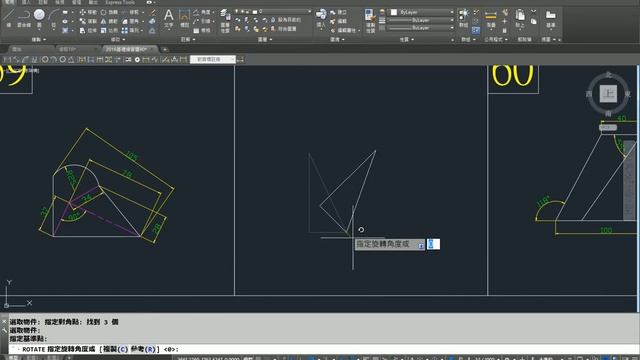Click the Scale tool in Modify panel
This screenshot has height=360, width=640.
pos(109,30)
